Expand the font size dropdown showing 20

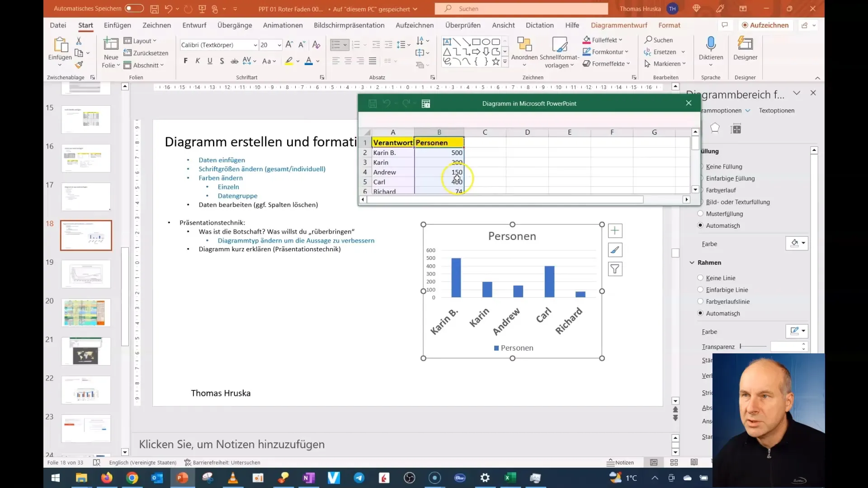[279, 45]
